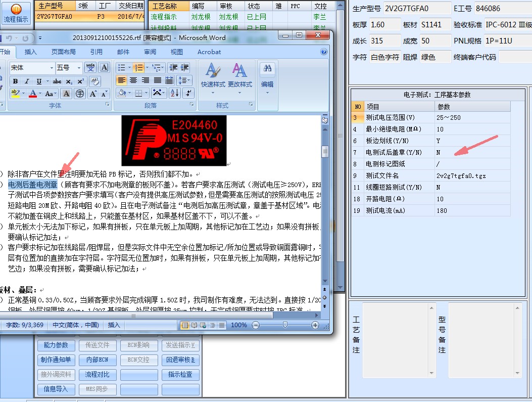Open the 审阅 ribbon tab
This screenshot has height=402, width=532.
coord(150,52)
